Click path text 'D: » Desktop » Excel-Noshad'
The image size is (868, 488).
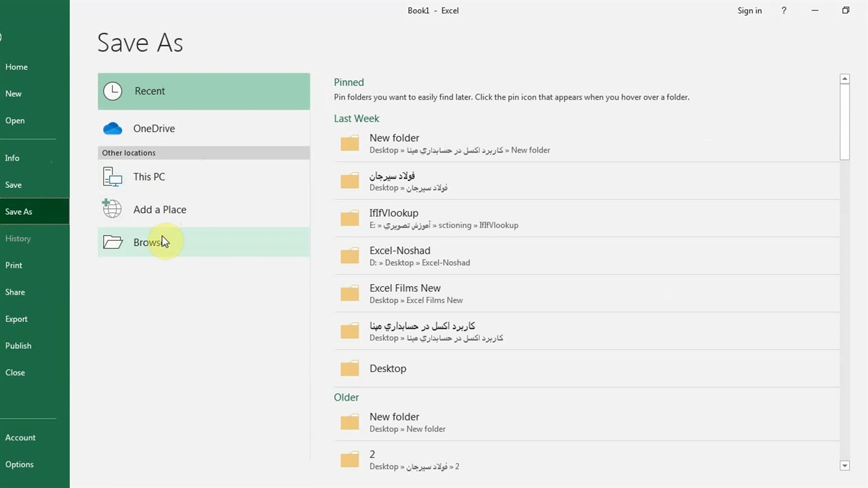click(420, 263)
